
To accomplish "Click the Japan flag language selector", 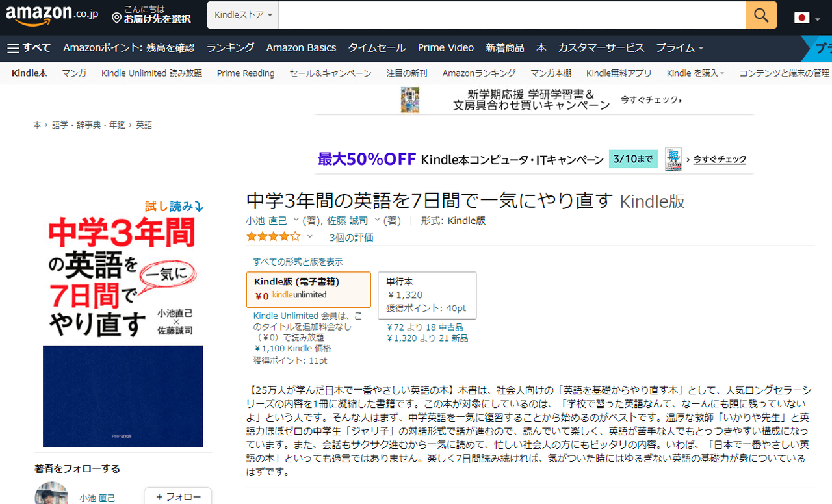I will point(802,18).
